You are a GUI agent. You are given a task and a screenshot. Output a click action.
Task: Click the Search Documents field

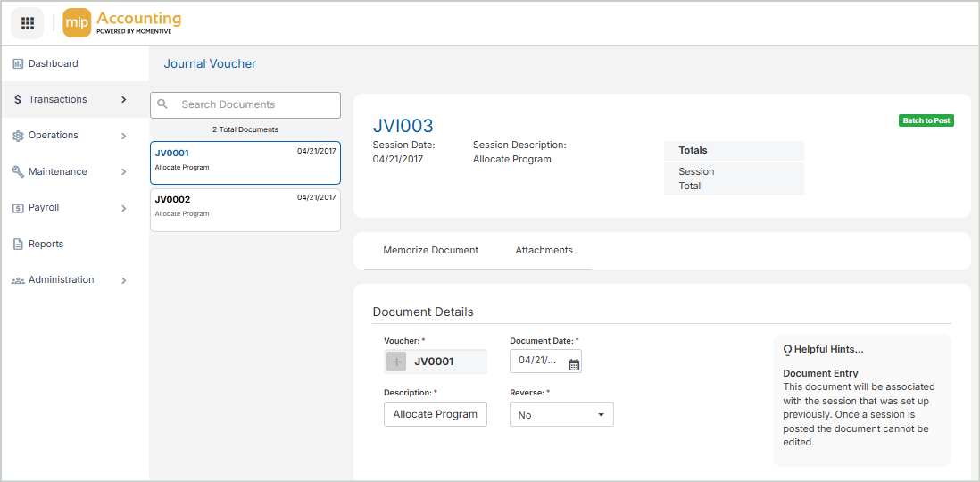click(x=254, y=104)
